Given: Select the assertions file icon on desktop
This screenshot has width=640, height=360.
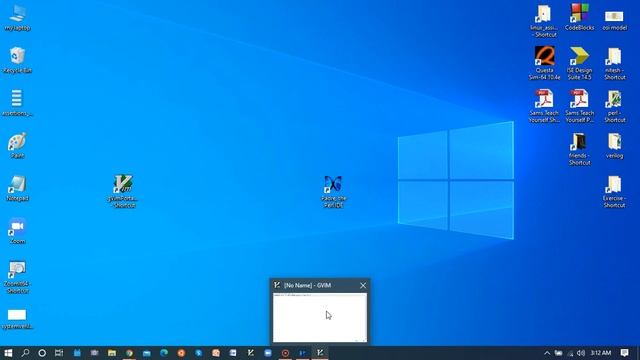Looking at the screenshot, I should (17, 103).
